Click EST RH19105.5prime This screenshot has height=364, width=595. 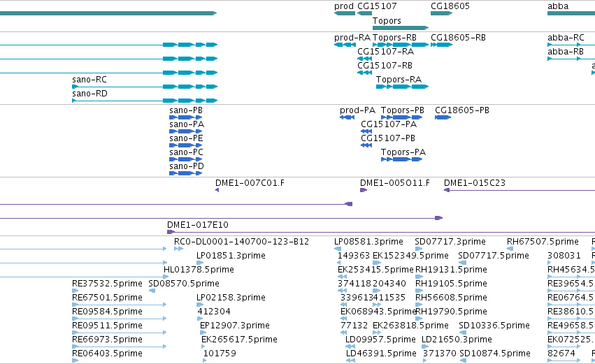(420, 291)
